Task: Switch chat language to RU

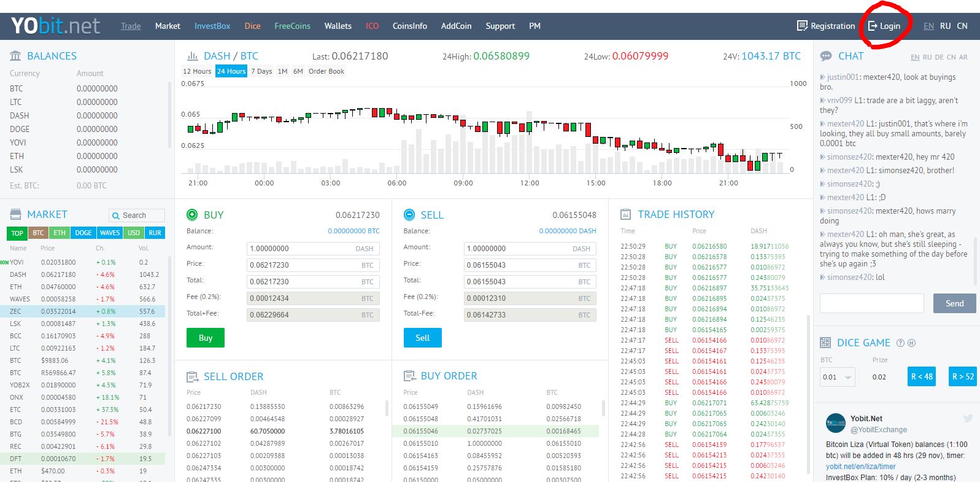Action: (x=927, y=57)
